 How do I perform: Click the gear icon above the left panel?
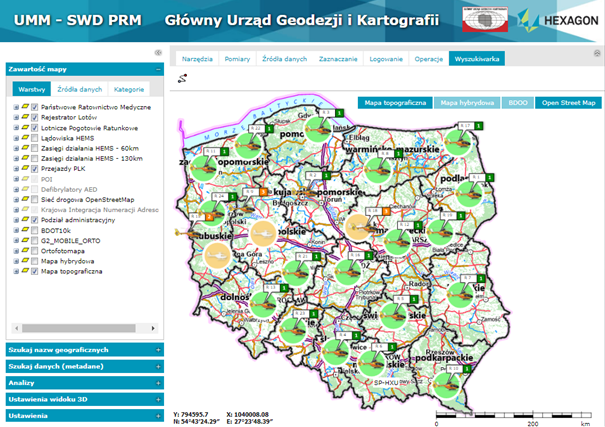pos(158,52)
